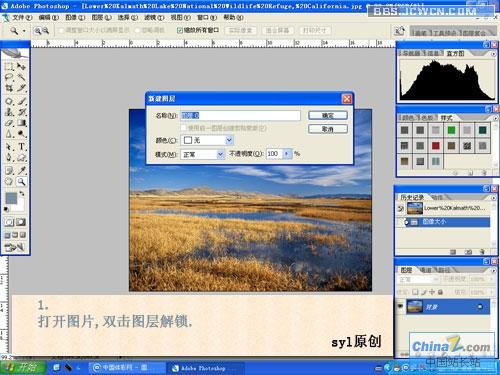Swap foreground and background colors

22,194
